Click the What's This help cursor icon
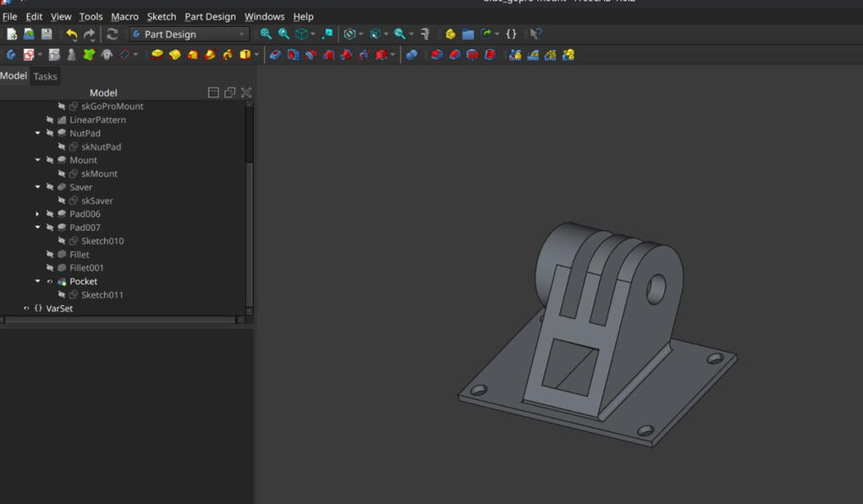The height and width of the screenshot is (504, 863). coord(535,35)
